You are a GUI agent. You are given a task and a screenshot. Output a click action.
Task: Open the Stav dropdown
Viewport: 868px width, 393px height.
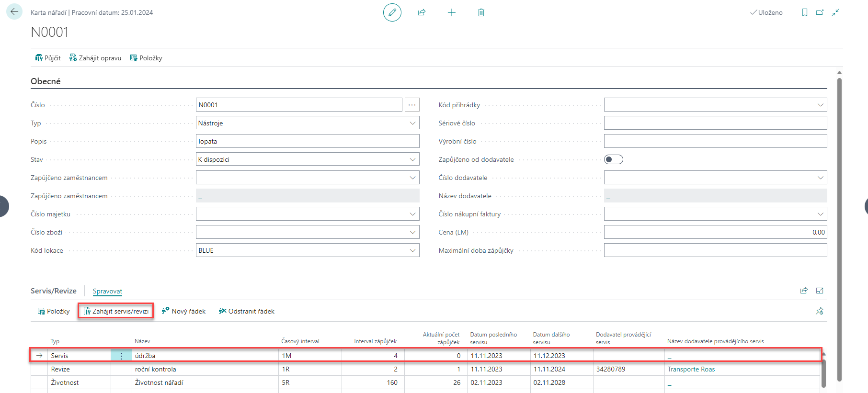[x=412, y=159]
